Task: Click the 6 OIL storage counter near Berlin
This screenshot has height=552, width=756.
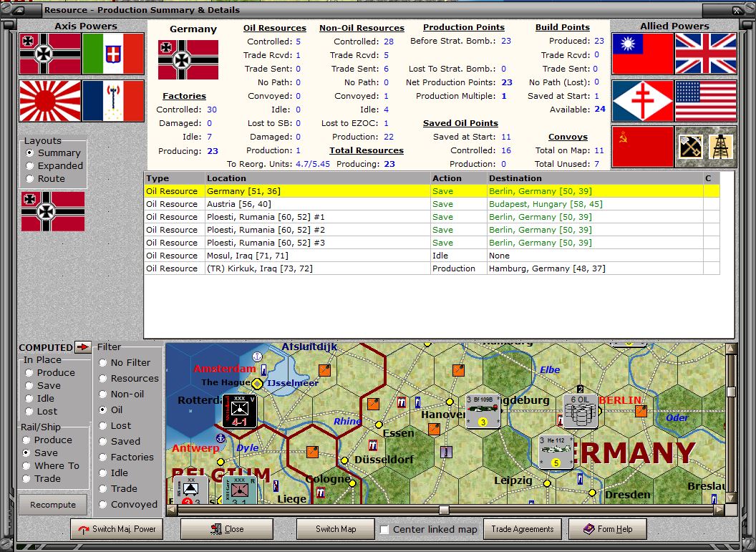Action: coord(581,412)
